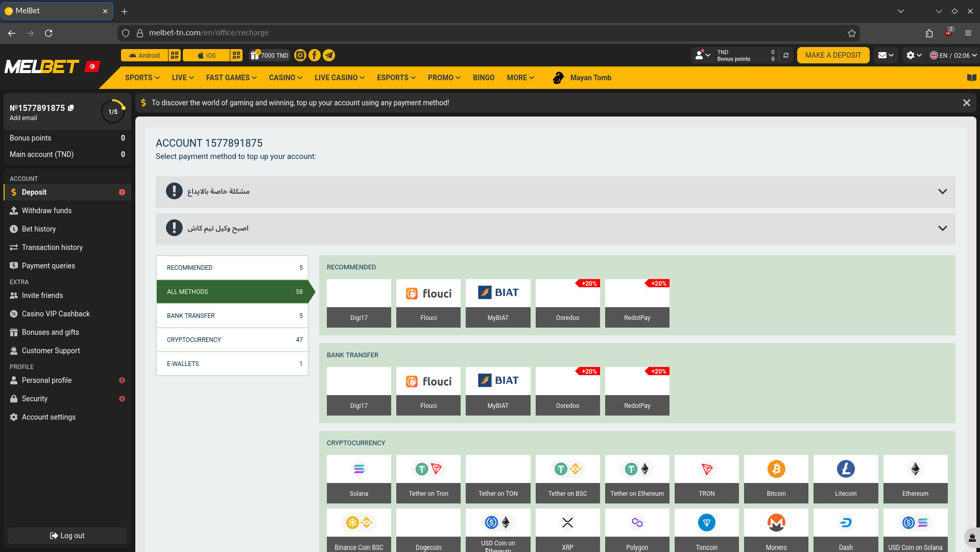Open Transaction history in sidebar

click(x=67, y=247)
